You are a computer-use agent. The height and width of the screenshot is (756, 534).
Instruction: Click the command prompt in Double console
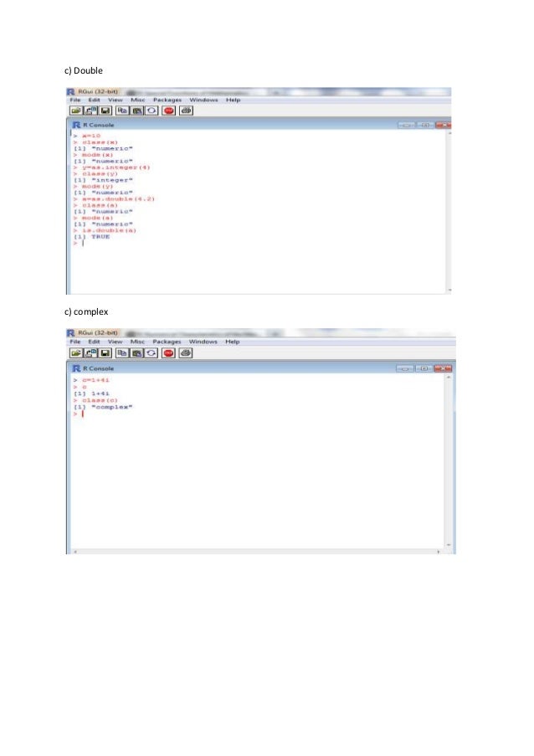tap(79, 243)
